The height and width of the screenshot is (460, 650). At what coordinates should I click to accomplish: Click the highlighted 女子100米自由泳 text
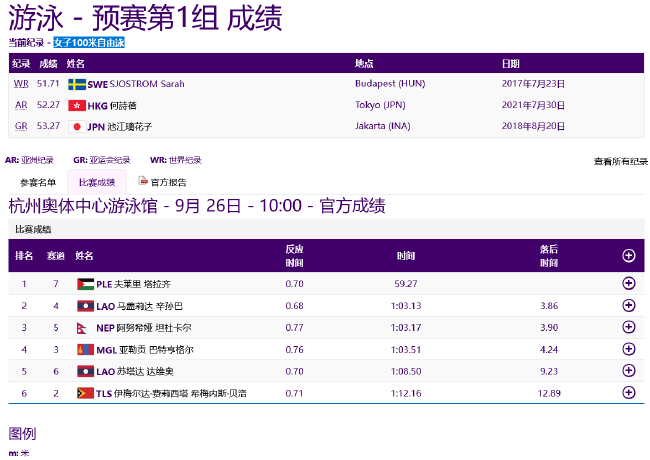(x=89, y=43)
